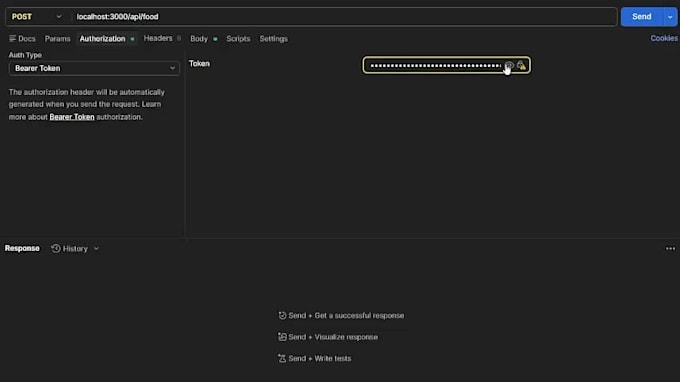Switch to the Params tab

pos(57,39)
